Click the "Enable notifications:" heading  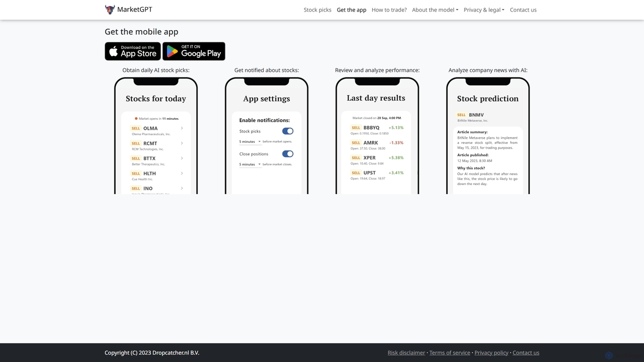(265, 121)
